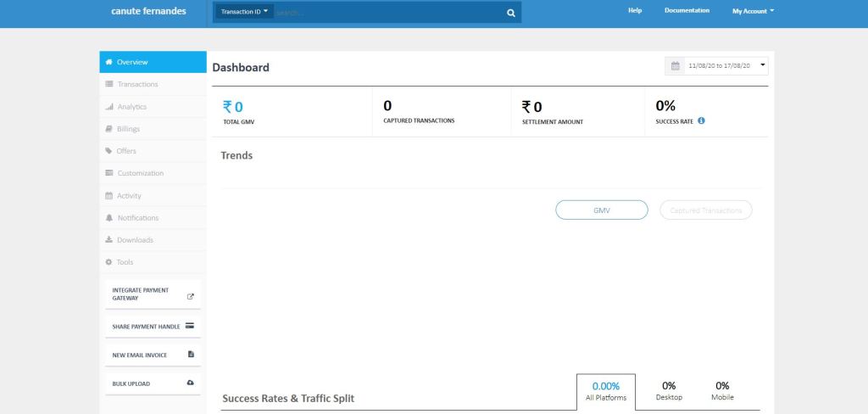Open Analytics from the sidebar
Screen dimensions: 868x414
153,106
